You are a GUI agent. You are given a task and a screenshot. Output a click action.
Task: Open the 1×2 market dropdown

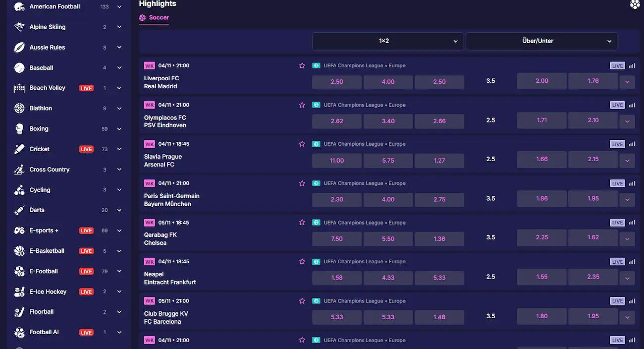388,41
